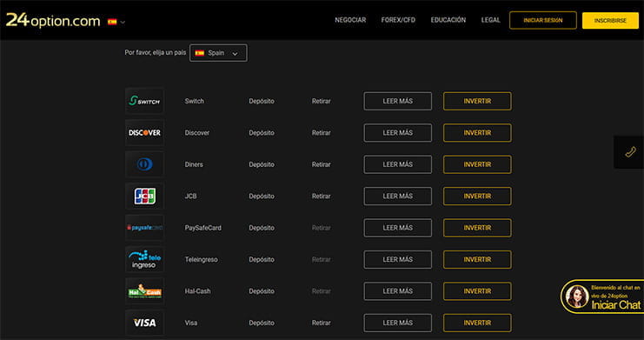The width and height of the screenshot is (644, 340).
Task: Click INVERTIR for Discover
Action: [477, 133]
